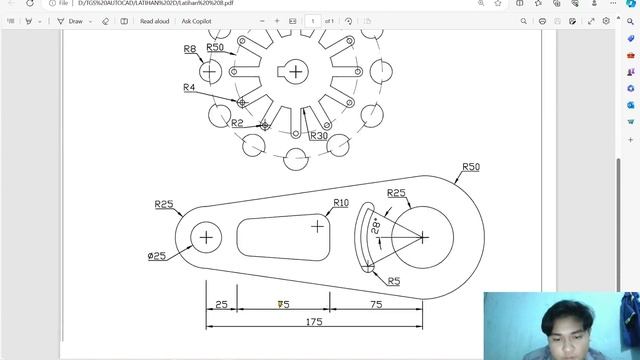Click the vertical scrollbar thumb
640x360 pixels.
click(618, 224)
